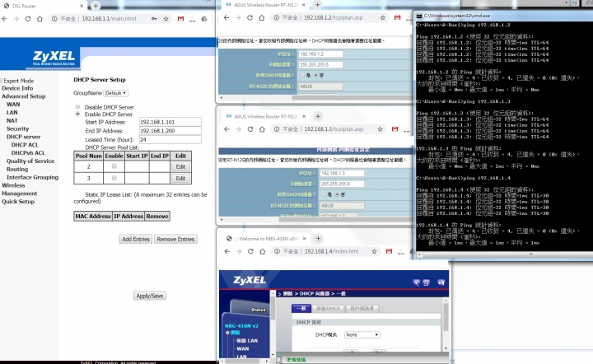Click the logout icon in NBG-418N ZyXEL header
Screen dimensions: 593x364
(441, 282)
